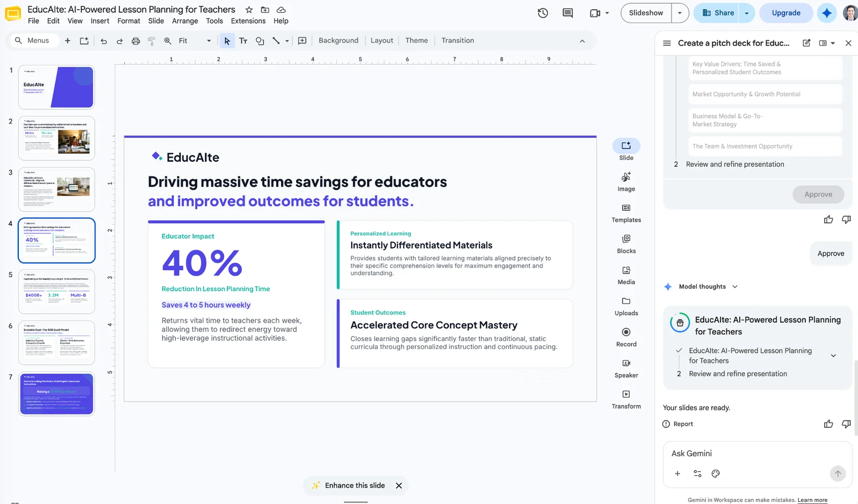Click the Upgrade button
Screen dimensions: 858x504
point(786,13)
